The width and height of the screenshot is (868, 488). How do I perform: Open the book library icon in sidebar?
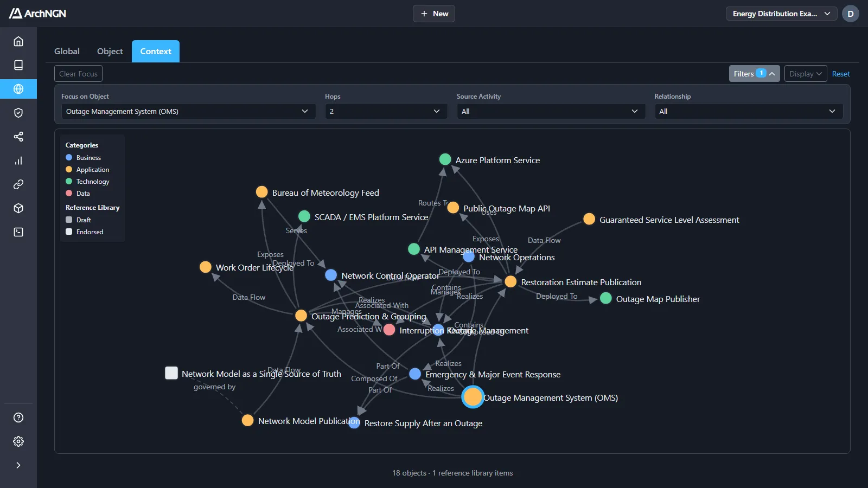tap(18, 65)
